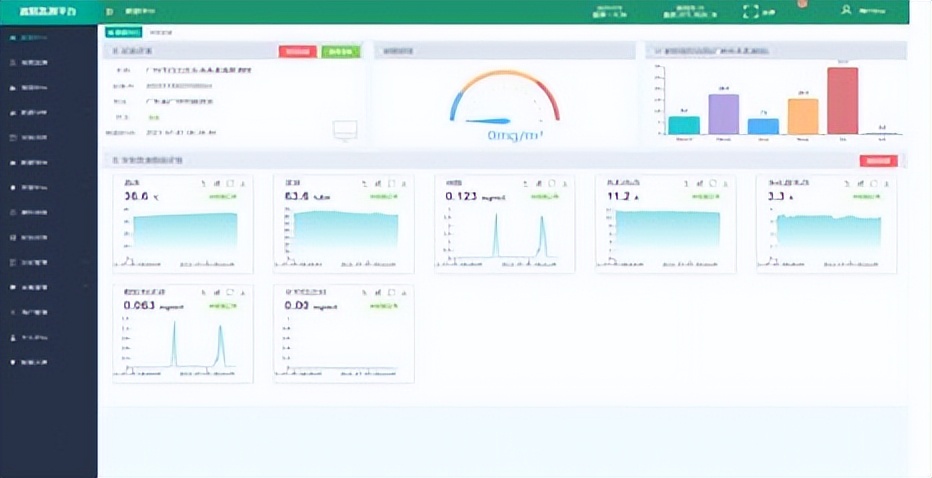This screenshot has width=932, height=478.
Task: Switch the 3.3 chart card to bar view
Action: coord(861,184)
